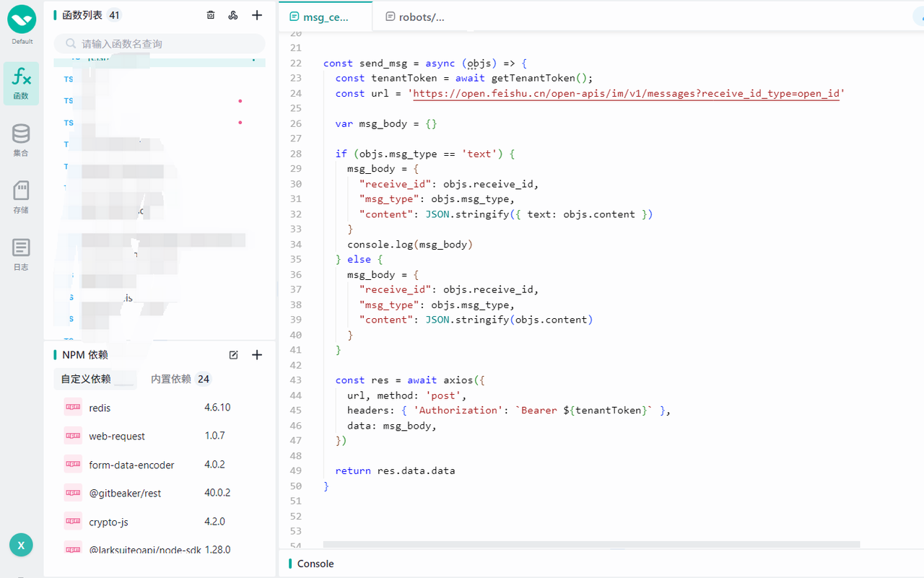Click the green app logo labeled Default
Viewport: 924px width, 578px height.
click(x=22, y=19)
